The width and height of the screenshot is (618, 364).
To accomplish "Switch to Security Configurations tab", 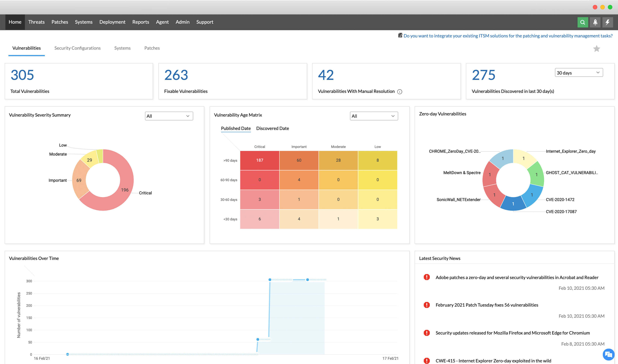I will point(77,48).
